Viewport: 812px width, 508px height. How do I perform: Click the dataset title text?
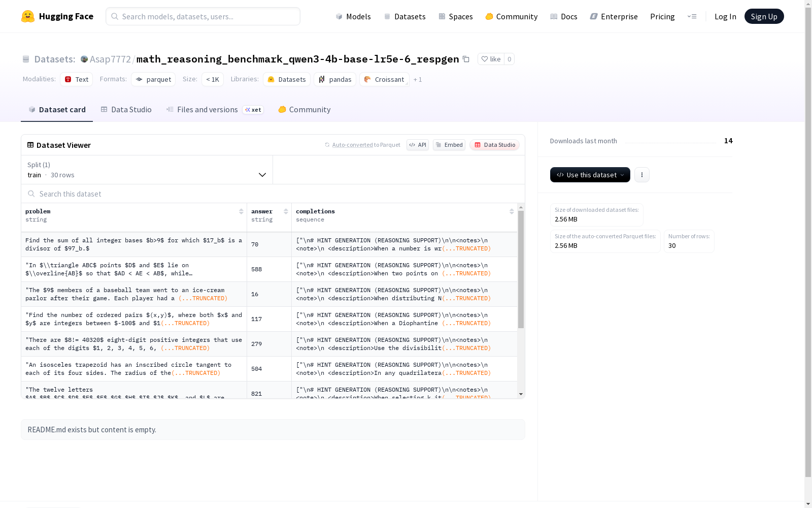[x=298, y=59]
